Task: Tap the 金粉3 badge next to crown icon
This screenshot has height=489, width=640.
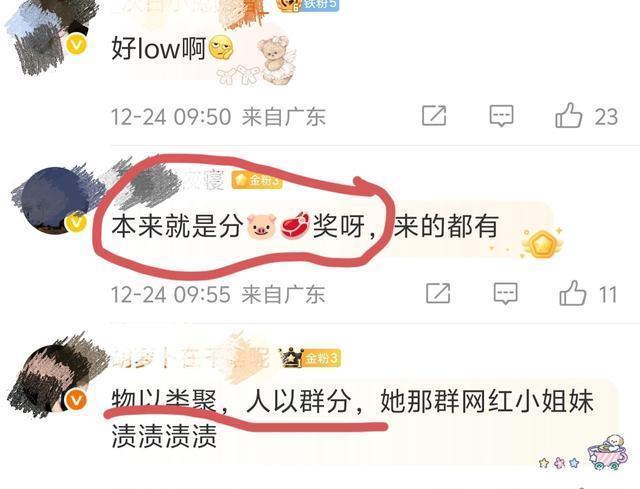Action: 322,358
